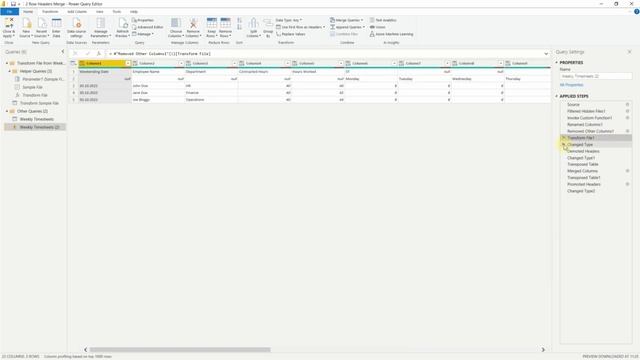The height and width of the screenshot is (360, 640).
Task: Click the Remove Rows icon
Action: [225, 27]
